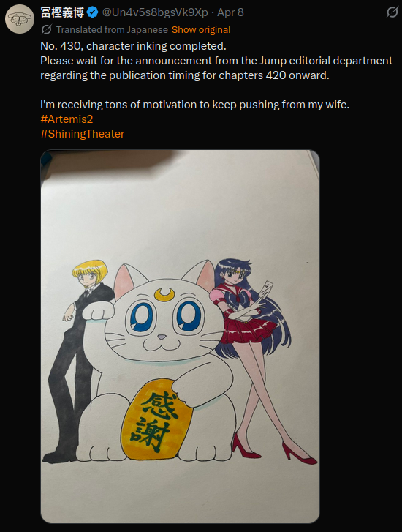This screenshot has width=402, height=532.
Task: Click the Grok icon in the tweet's corner
Action: (x=392, y=13)
